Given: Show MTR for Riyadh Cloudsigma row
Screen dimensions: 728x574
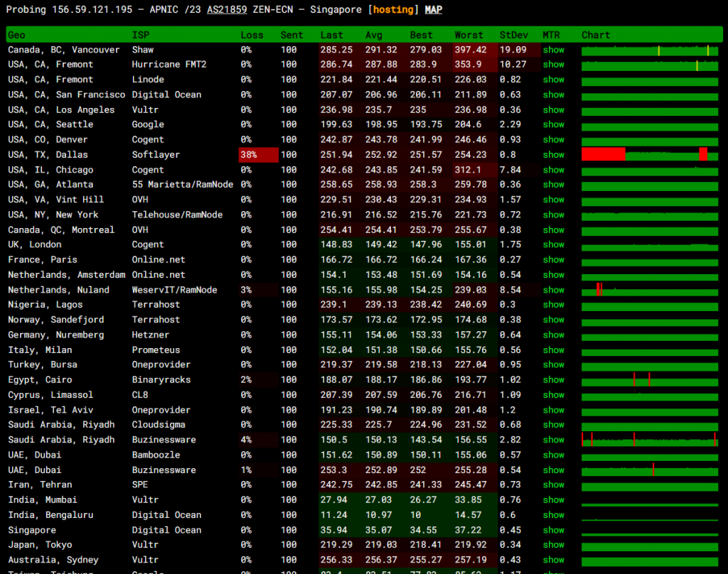Looking at the screenshot, I should 553,425.
